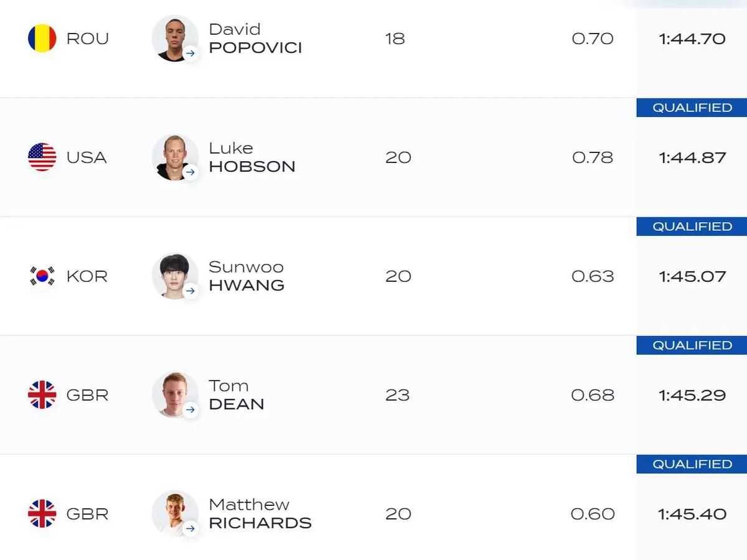Click David Popovici's time 1:44.70

pos(692,39)
